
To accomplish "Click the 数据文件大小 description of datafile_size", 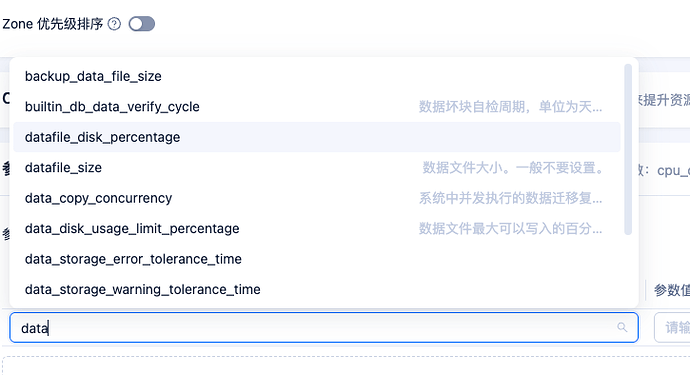I will point(513,168).
